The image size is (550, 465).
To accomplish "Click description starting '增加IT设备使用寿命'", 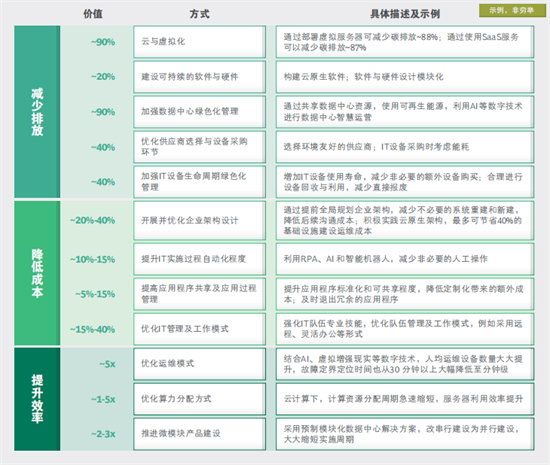I will click(405, 182).
